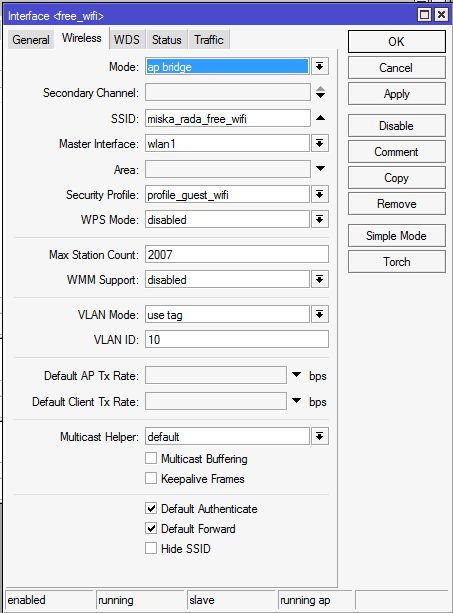Open the VLAN Mode dropdown arrow
453x613 pixels.
click(319, 314)
